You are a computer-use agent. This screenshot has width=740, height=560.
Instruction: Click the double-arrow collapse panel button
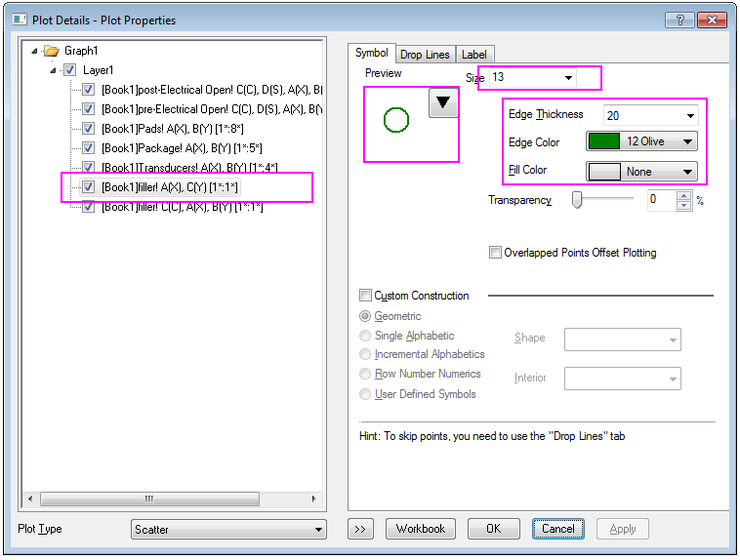[360, 529]
